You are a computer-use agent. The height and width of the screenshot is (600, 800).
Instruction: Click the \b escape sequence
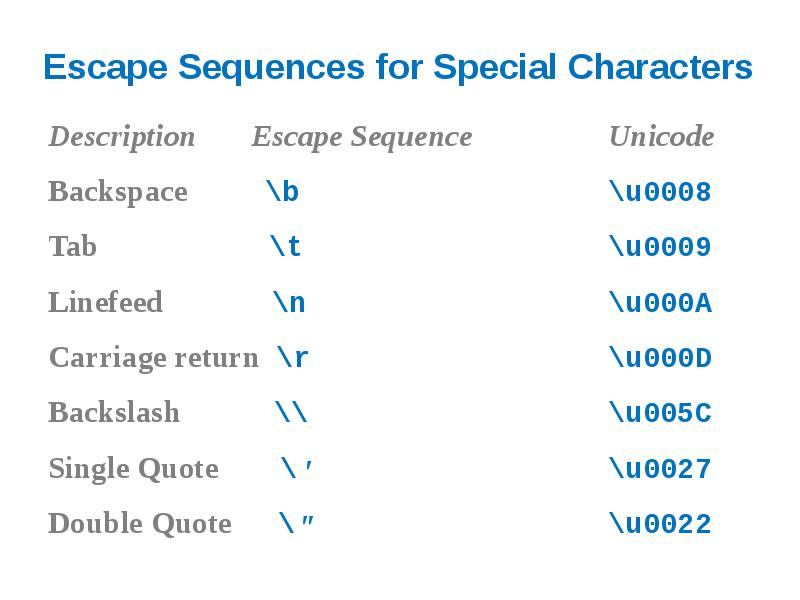click(283, 192)
